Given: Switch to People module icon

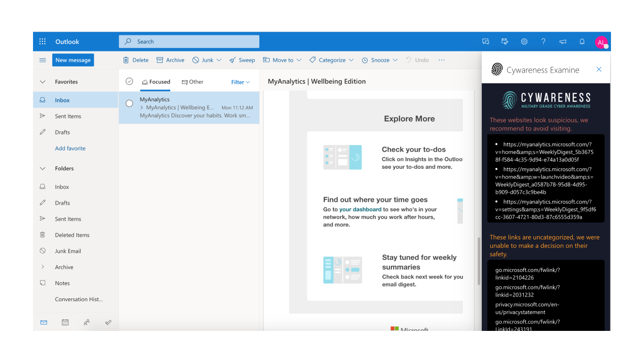Looking at the screenshot, I should point(87,322).
